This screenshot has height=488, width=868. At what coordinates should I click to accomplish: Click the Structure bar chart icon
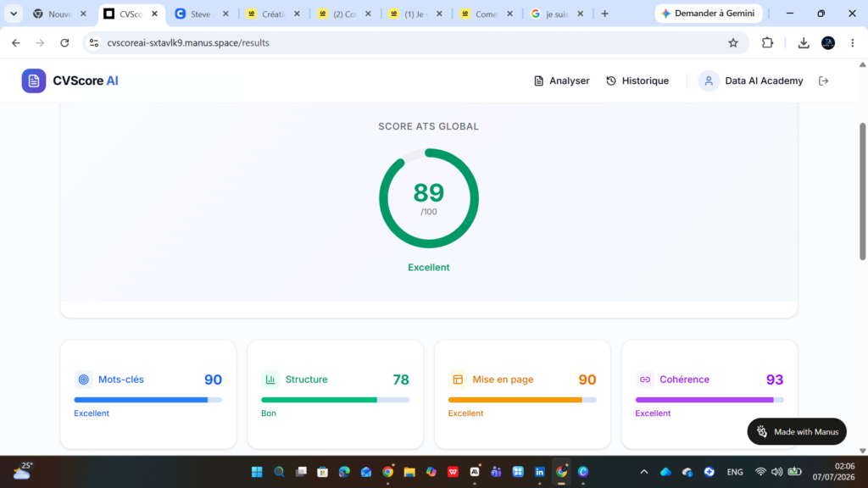[x=270, y=380]
